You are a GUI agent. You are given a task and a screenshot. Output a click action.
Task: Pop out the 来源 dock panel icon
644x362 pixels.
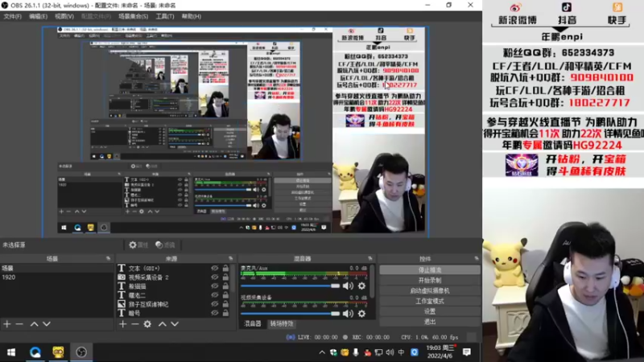click(x=230, y=258)
